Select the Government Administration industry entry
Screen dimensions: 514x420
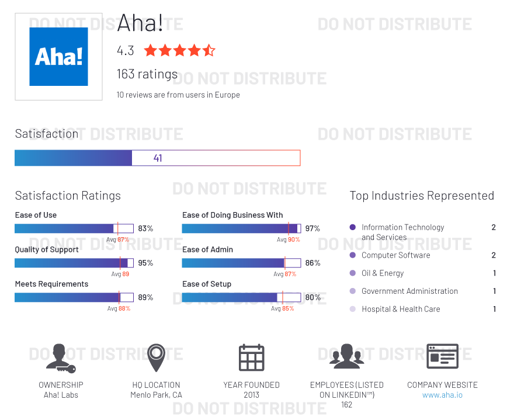(409, 291)
